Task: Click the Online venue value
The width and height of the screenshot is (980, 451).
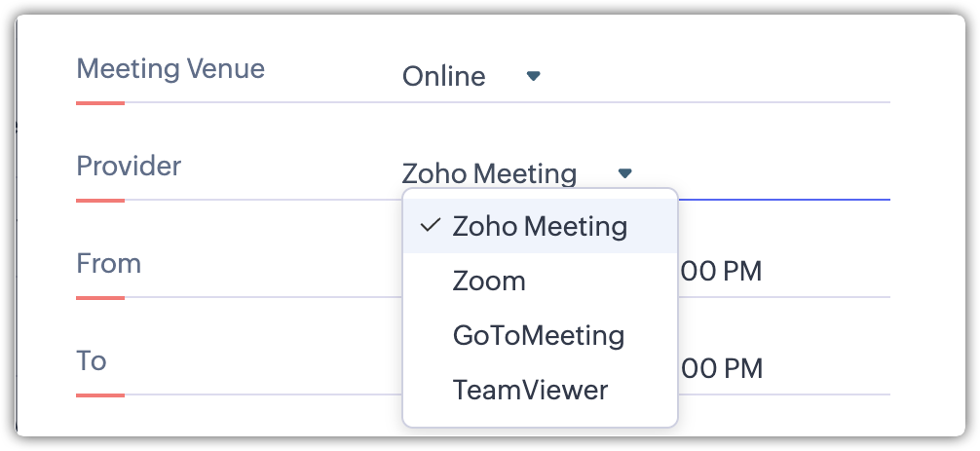Action: [x=443, y=76]
